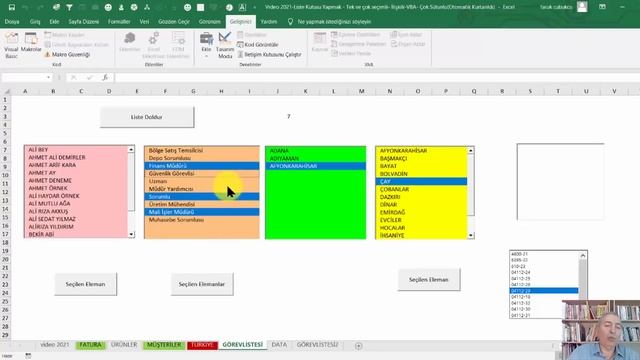Screen dimensions: 640x360
Task: Open the Dosya menu
Action: [x=12, y=22]
